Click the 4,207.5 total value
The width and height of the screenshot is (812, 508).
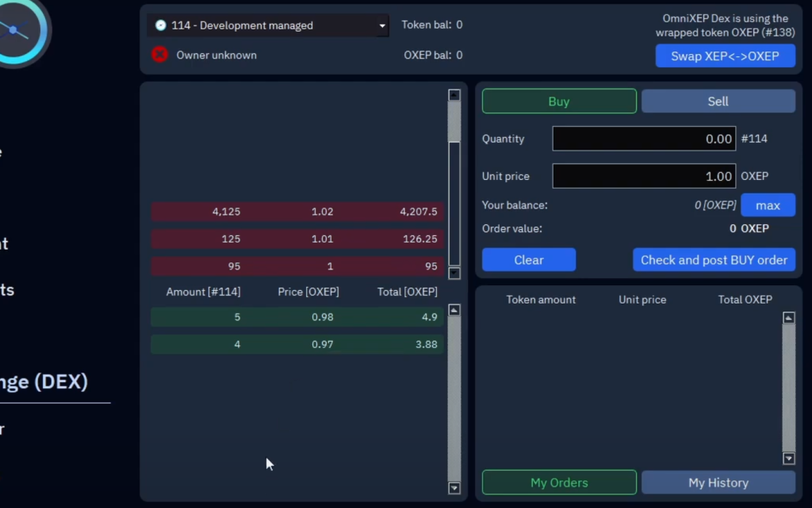coord(418,212)
